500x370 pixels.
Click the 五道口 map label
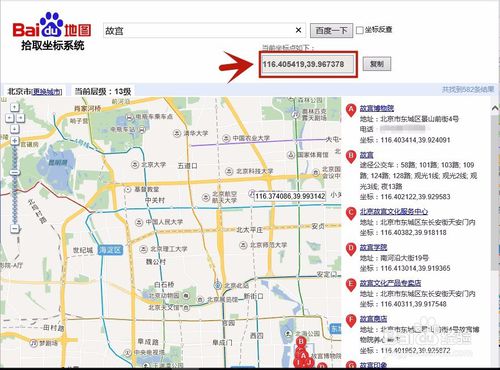(x=187, y=165)
